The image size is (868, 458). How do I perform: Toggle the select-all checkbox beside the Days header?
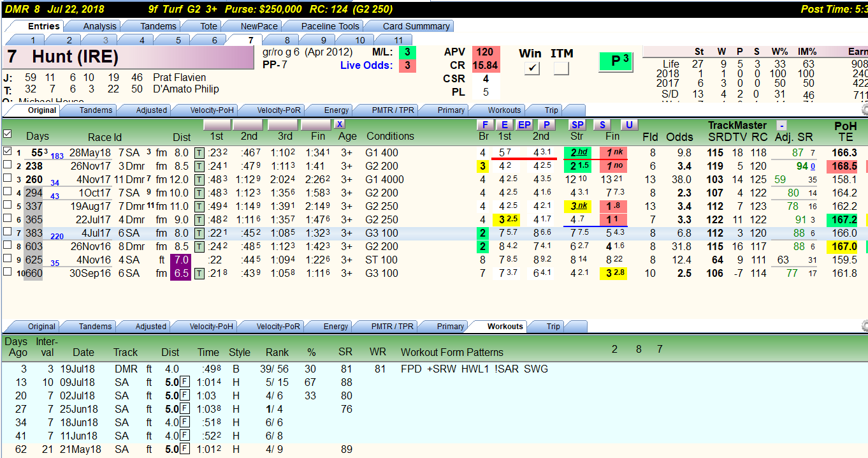click(7, 134)
